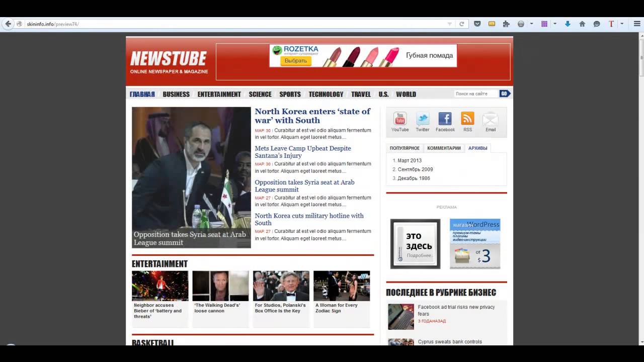Open the Facebook social icon
Screen dimensions: 644x362
tap(445, 119)
